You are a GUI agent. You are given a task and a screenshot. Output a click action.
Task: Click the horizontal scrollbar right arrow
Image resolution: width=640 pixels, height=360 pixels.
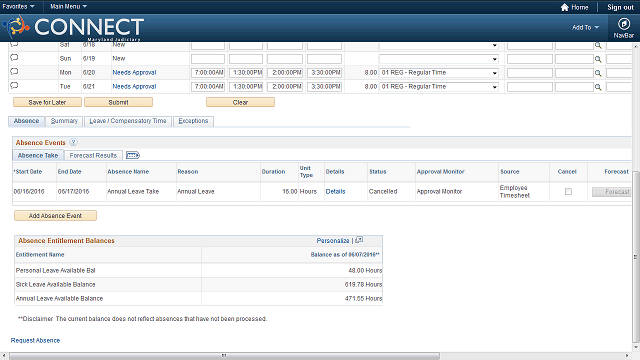(627, 356)
